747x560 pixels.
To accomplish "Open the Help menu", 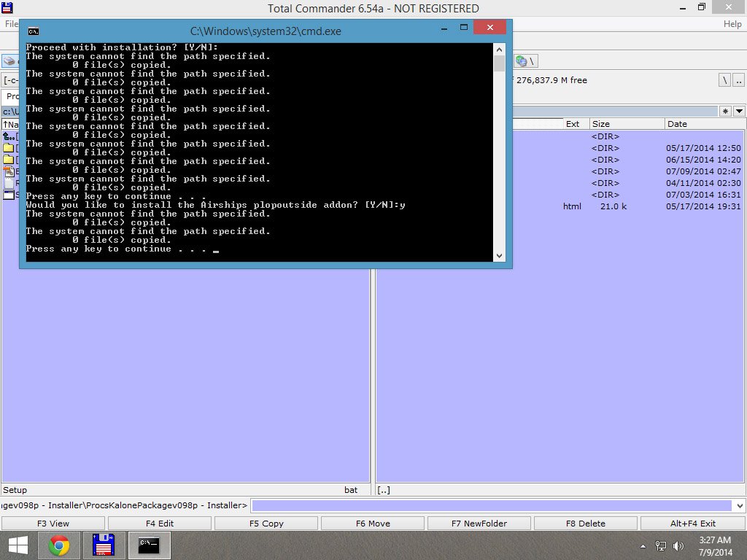I will (732, 24).
